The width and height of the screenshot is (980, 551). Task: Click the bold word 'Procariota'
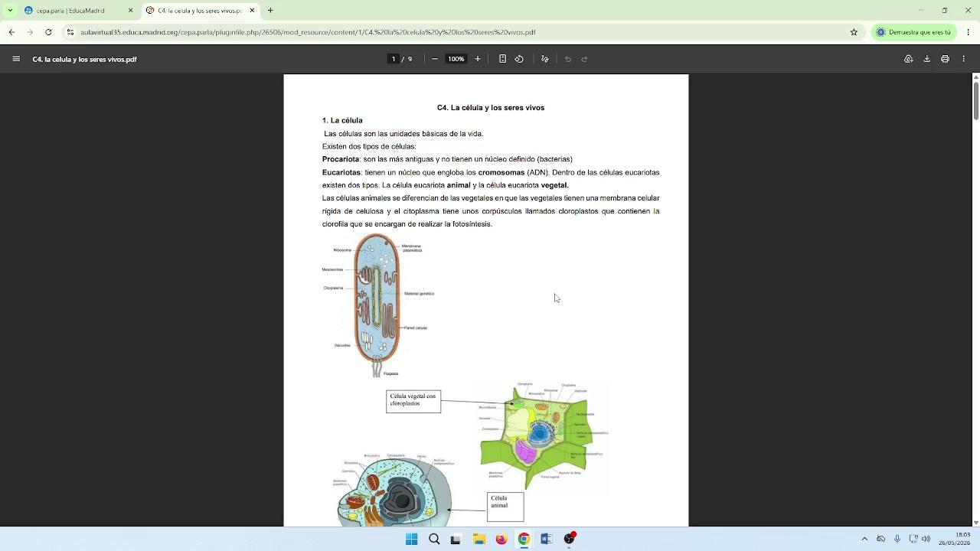click(x=341, y=159)
